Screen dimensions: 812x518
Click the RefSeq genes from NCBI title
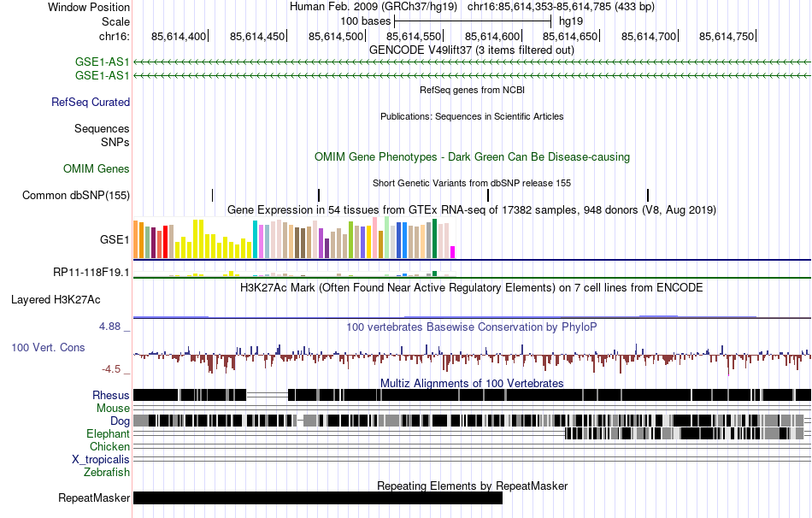(472, 90)
